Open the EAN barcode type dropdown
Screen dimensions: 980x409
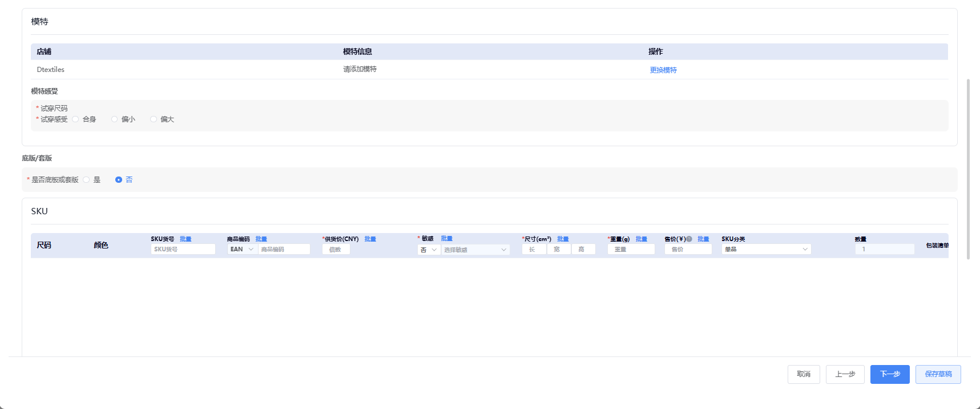tap(241, 250)
